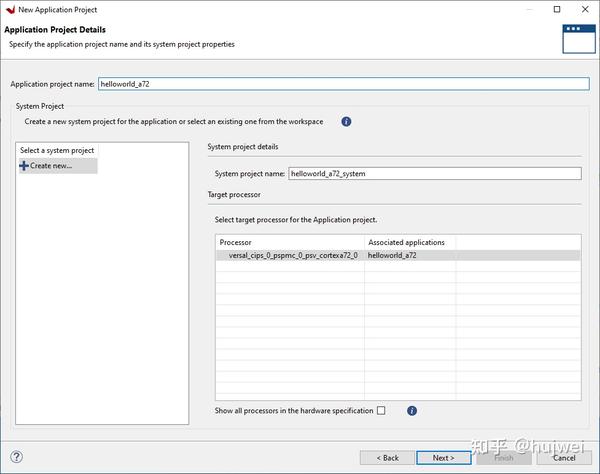
Task: Click the plus icon for Create new
Action: click(x=24, y=166)
